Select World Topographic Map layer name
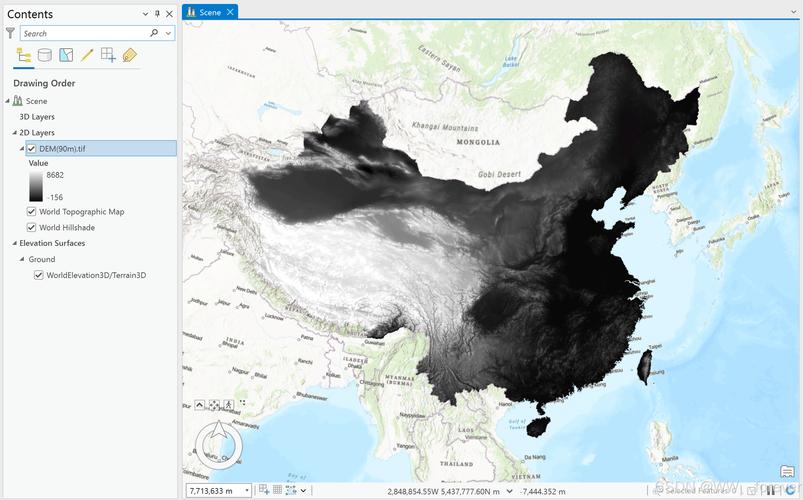Image resolution: width=803 pixels, height=500 pixels. click(x=82, y=212)
